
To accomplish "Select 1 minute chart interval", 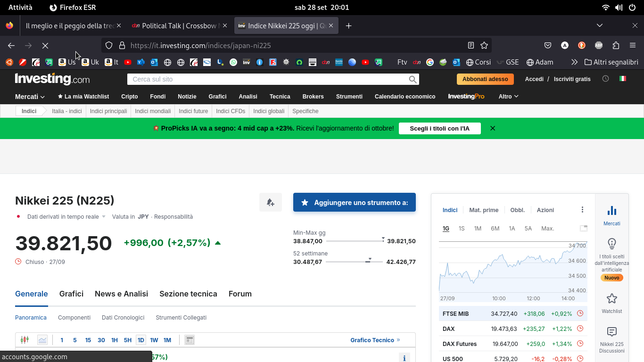I will tap(62, 340).
